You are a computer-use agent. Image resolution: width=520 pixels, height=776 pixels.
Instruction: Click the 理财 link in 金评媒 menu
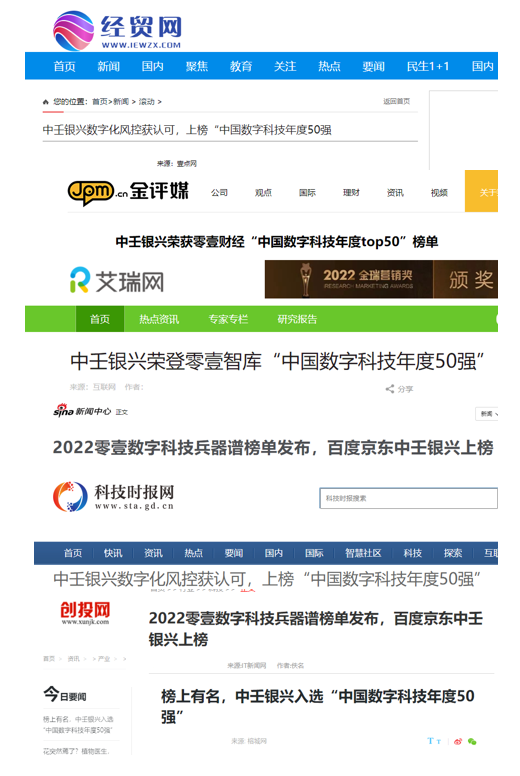pos(351,193)
